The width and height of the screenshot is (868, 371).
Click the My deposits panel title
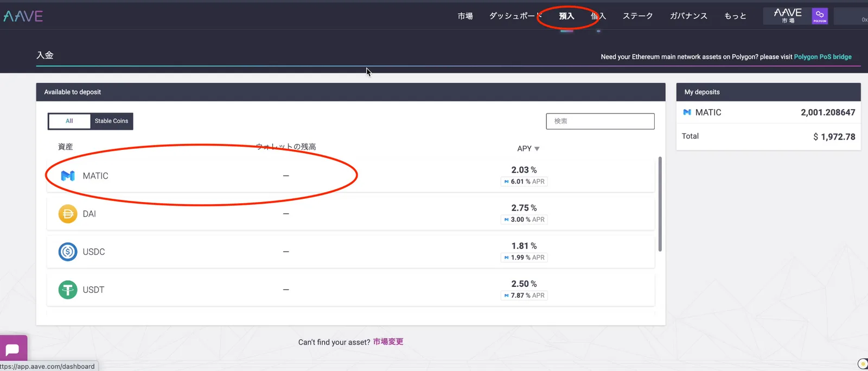tap(702, 92)
